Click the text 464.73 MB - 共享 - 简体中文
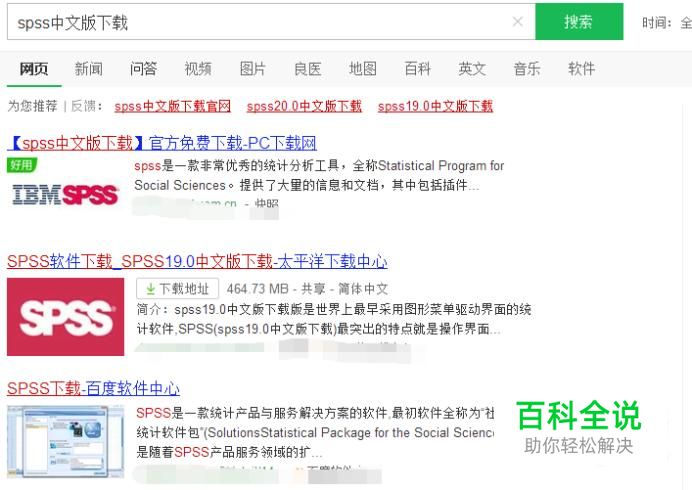This screenshot has width=692, height=490. [x=307, y=289]
